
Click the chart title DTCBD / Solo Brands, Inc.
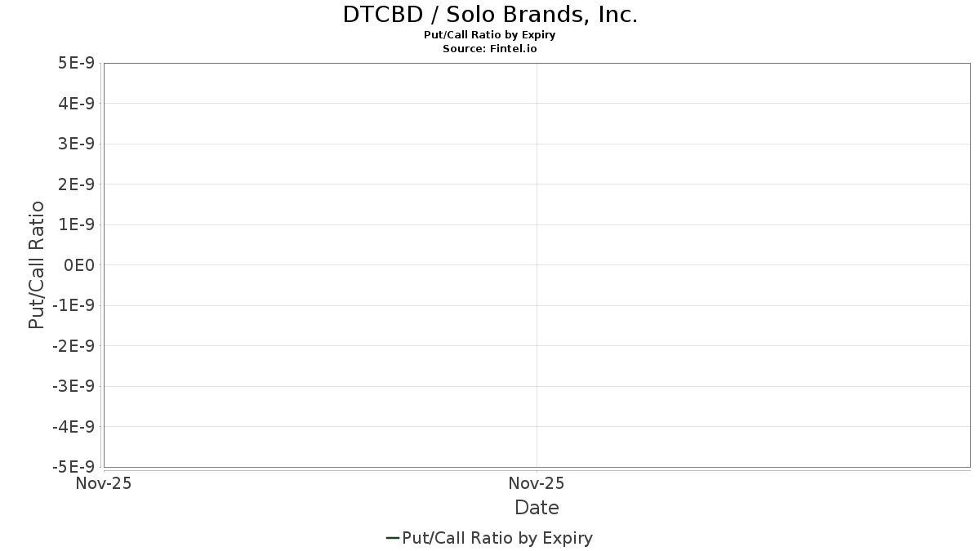pyautogui.click(x=490, y=15)
